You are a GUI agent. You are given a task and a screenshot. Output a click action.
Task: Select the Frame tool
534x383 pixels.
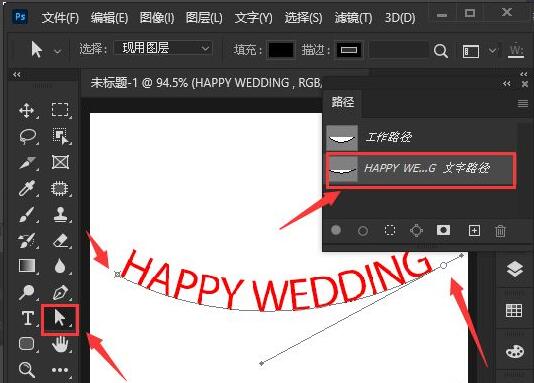click(x=60, y=162)
